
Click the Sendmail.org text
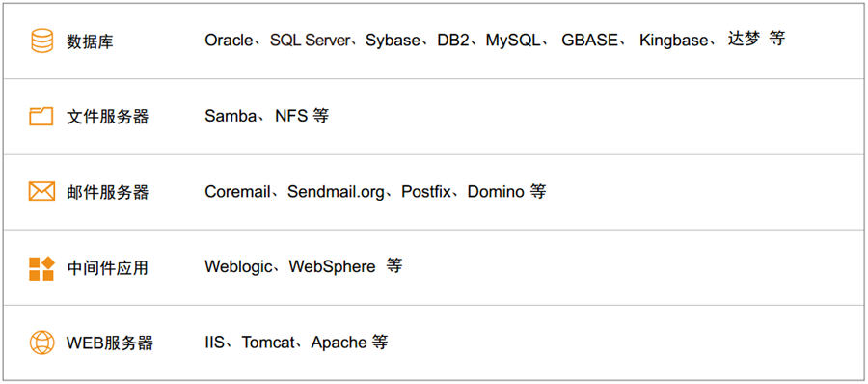coord(336,192)
